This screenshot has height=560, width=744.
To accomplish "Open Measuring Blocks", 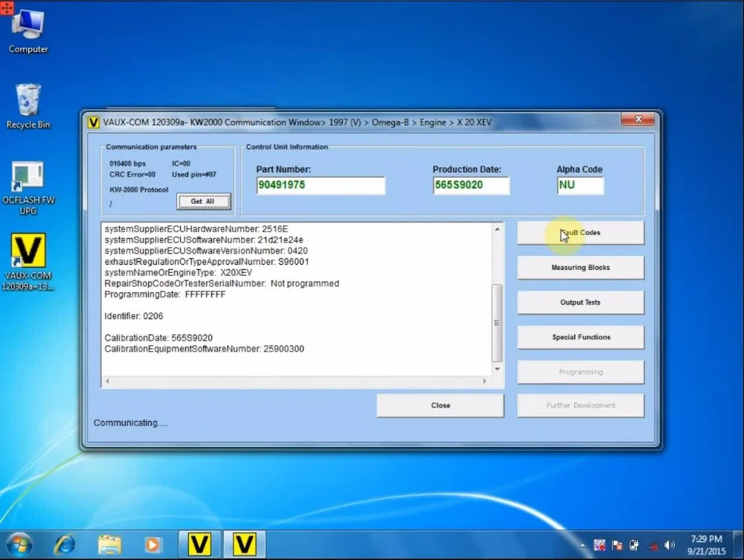I will click(581, 268).
